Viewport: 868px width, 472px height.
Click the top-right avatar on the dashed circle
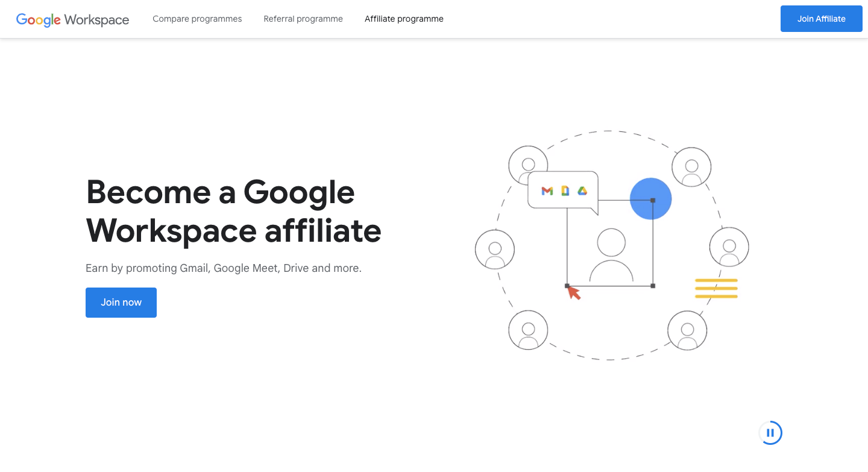coord(691,166)
